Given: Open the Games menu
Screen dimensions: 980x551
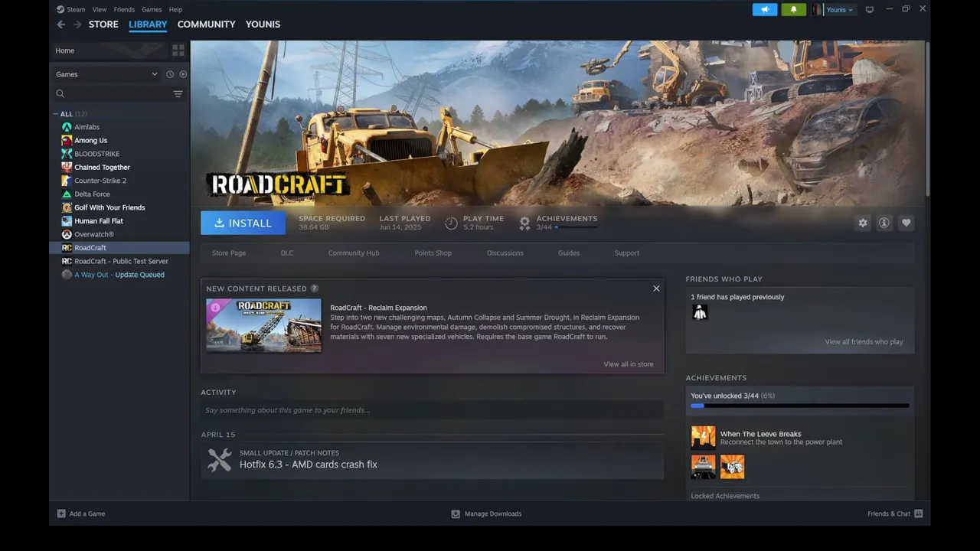Looking at the screenshot, I should pyautogui.click(x=152, y=10).
